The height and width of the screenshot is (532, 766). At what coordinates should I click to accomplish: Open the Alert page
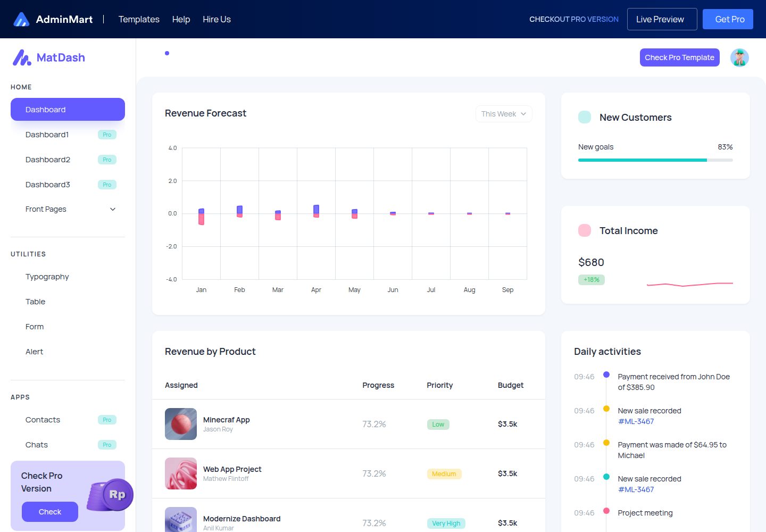tap(68, 352)
